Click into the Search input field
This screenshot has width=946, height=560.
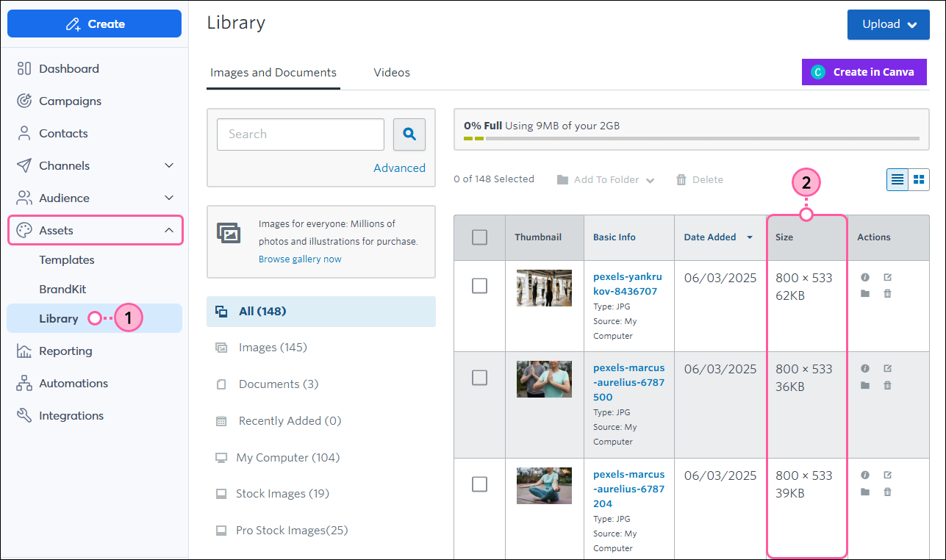[x=300, y=134]
